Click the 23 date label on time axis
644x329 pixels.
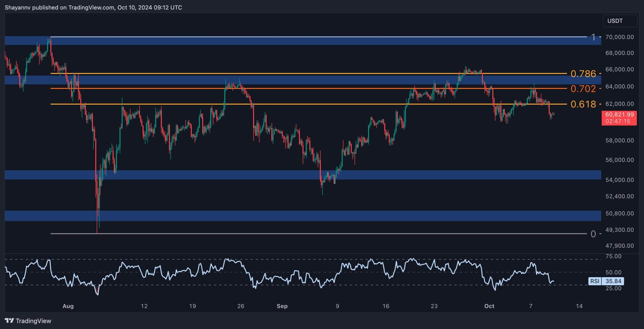click(x=434, y=306)
